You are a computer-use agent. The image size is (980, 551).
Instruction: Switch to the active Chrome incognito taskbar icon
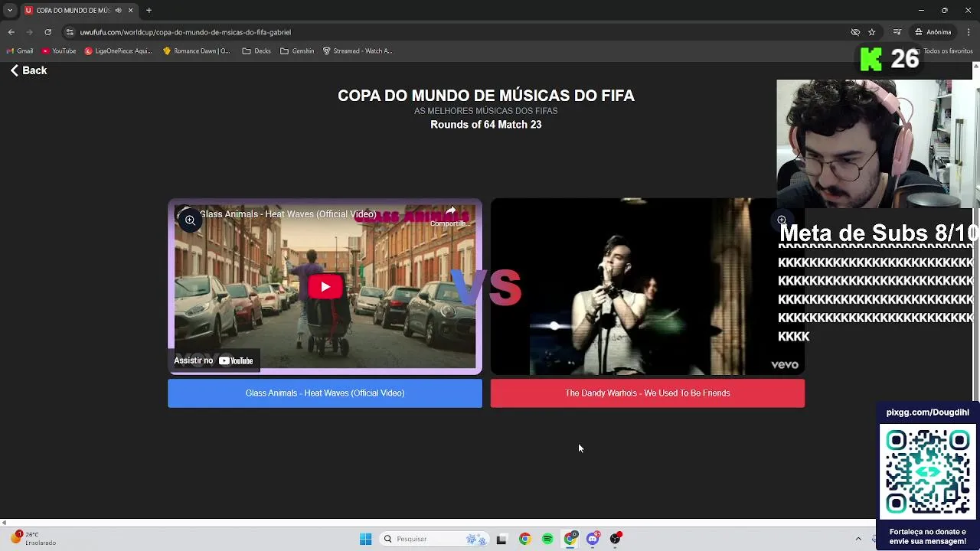coord(570,539)
